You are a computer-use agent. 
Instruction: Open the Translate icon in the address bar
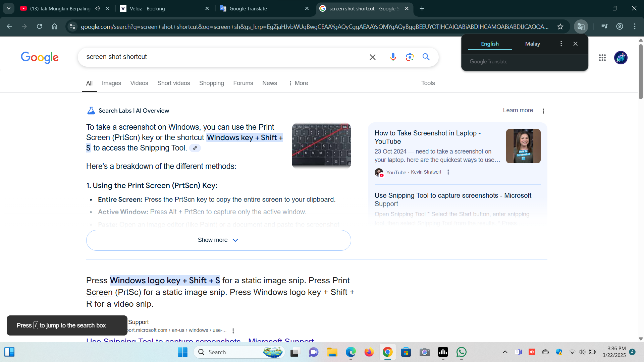coord(581,26)
